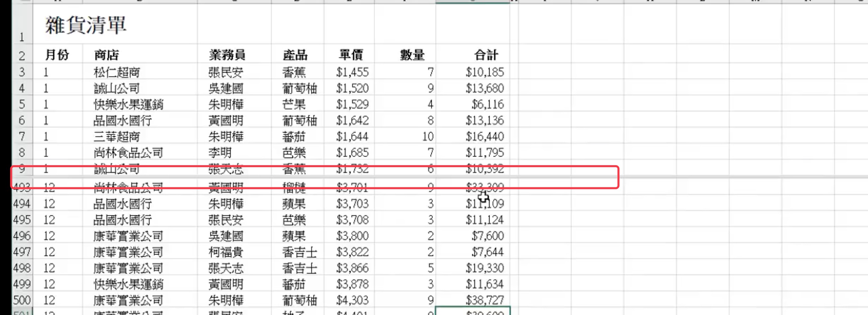Click the $16,440 total in row 7

(484, 136)
